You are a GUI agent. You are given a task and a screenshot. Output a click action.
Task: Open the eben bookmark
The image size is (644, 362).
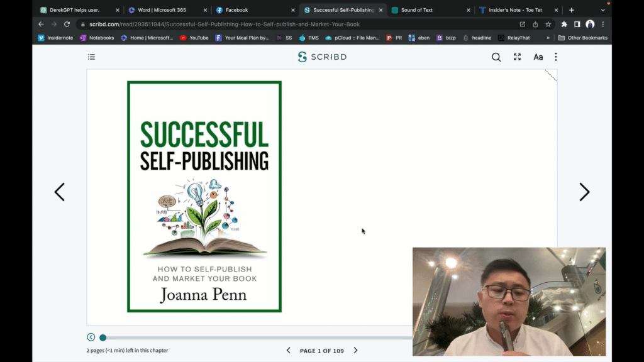(x=419, y=38)
